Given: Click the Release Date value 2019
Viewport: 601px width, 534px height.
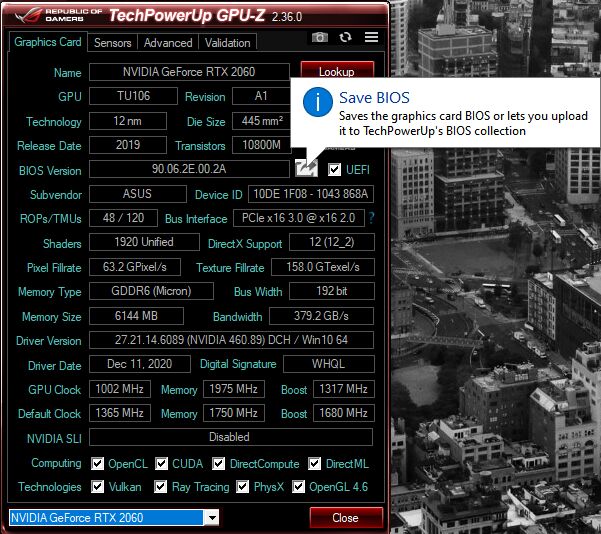Looking at the screenshot, I should point(128,145).
